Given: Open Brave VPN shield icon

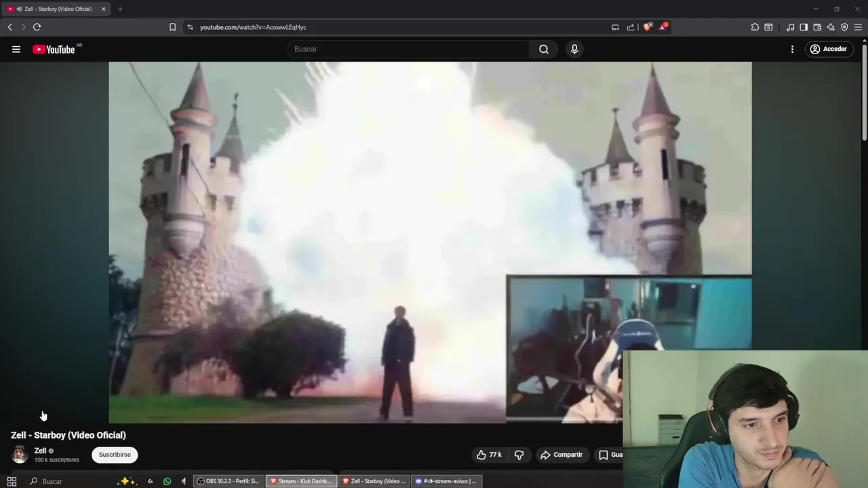Looking at the screenshot, I should click(x=844, y=27).
